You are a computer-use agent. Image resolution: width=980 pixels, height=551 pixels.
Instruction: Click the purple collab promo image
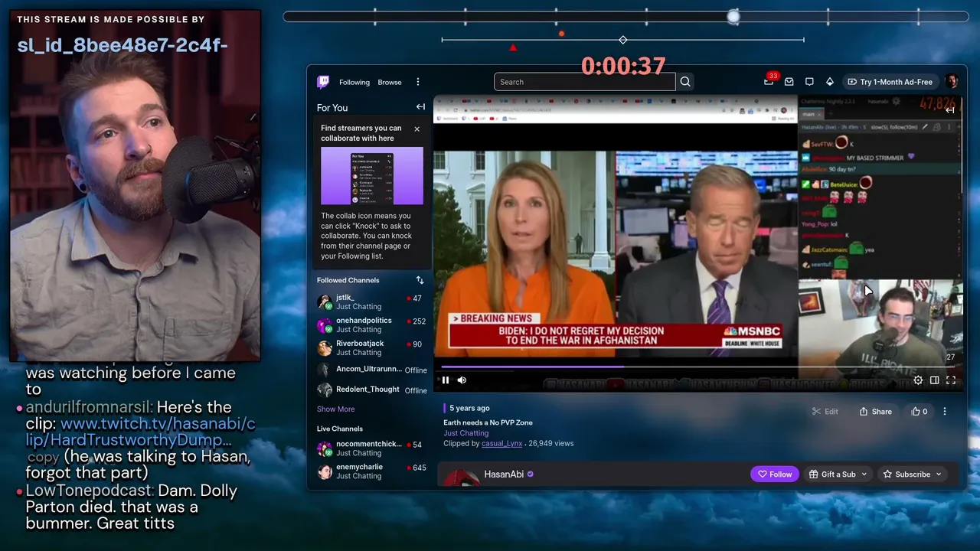pyautogui.click(x=372, y=176)
